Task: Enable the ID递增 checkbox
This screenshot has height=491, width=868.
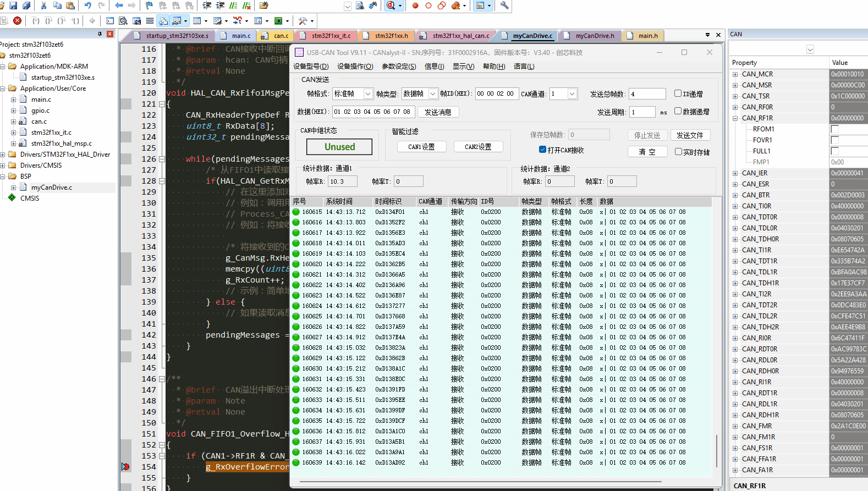Action: pos(678,93)
